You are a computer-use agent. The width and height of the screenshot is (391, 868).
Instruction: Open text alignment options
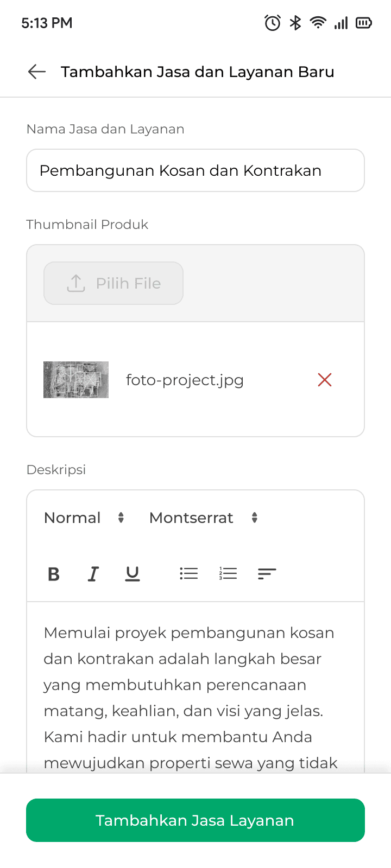267,573
